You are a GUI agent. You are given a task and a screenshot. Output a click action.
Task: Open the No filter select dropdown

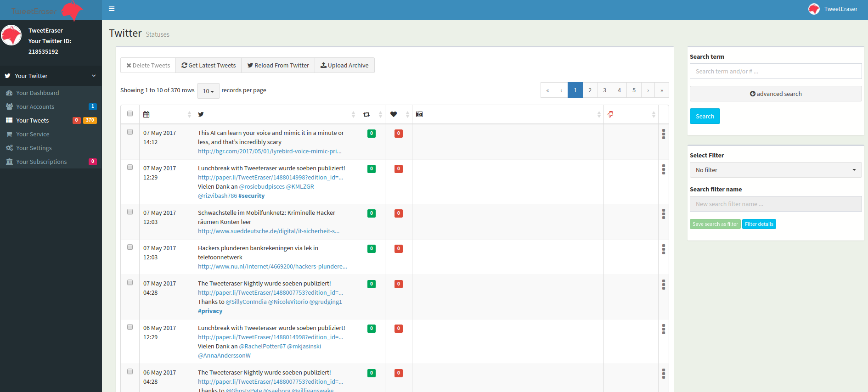775,170
